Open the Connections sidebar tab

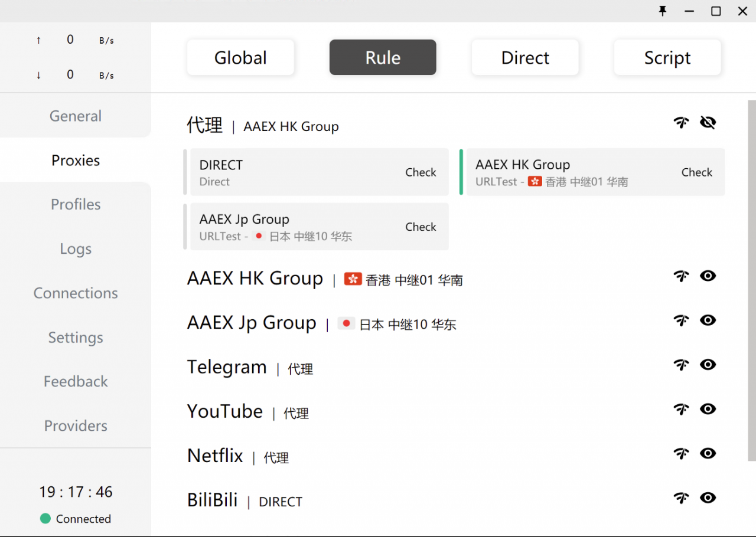[76, 293]
